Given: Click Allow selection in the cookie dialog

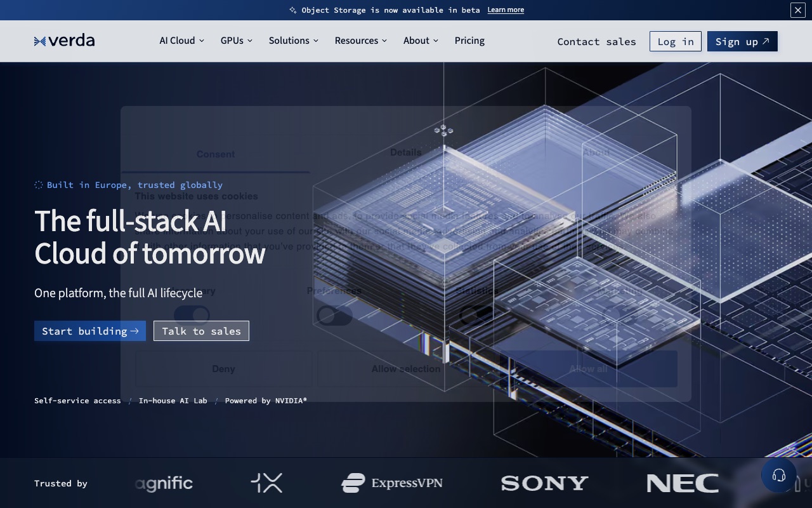Looking at the screenshot, I should [x=406, y=369].
